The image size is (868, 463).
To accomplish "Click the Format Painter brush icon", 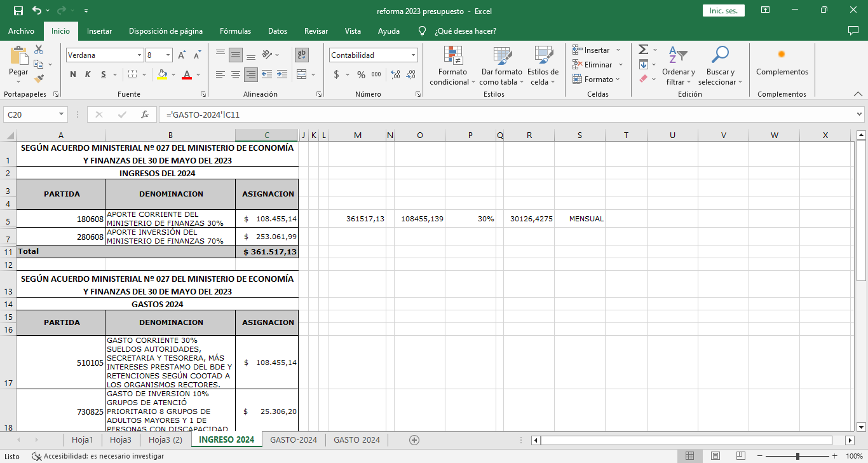I will [x=39, y=79].
